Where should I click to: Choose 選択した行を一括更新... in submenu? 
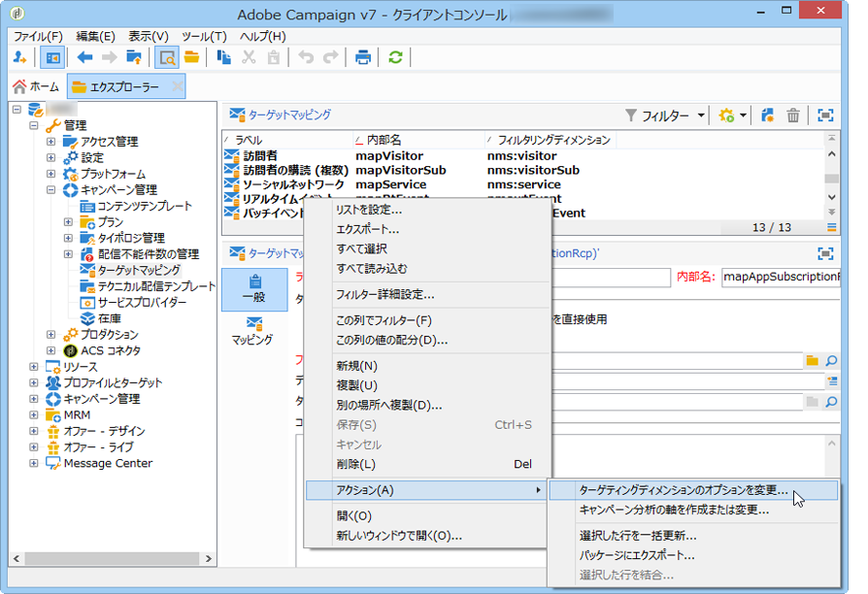693,536
